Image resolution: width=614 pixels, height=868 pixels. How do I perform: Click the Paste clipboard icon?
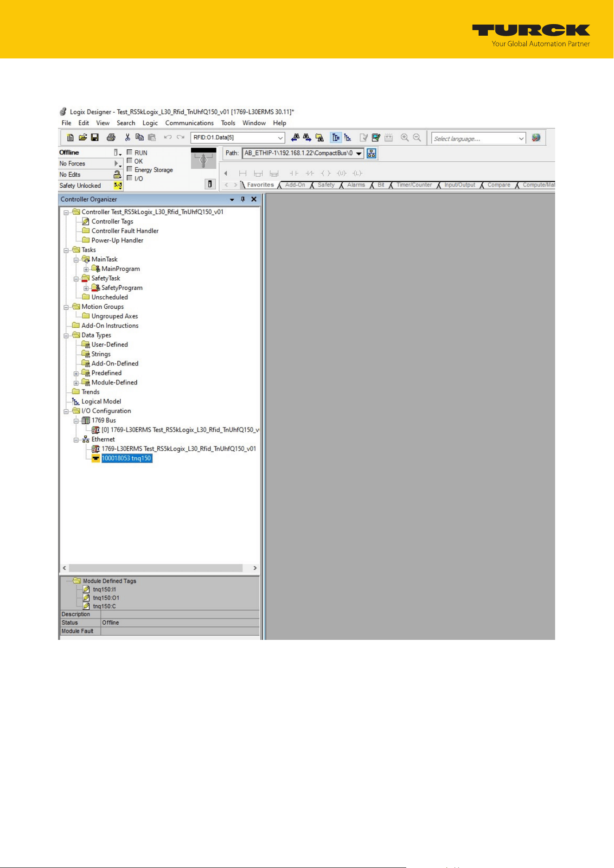152,138
